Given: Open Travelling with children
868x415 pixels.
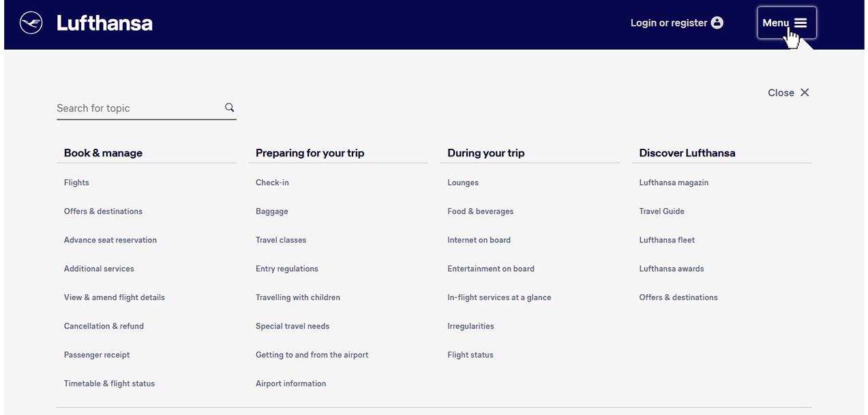Looking at the screenshot, I should 297,298.
